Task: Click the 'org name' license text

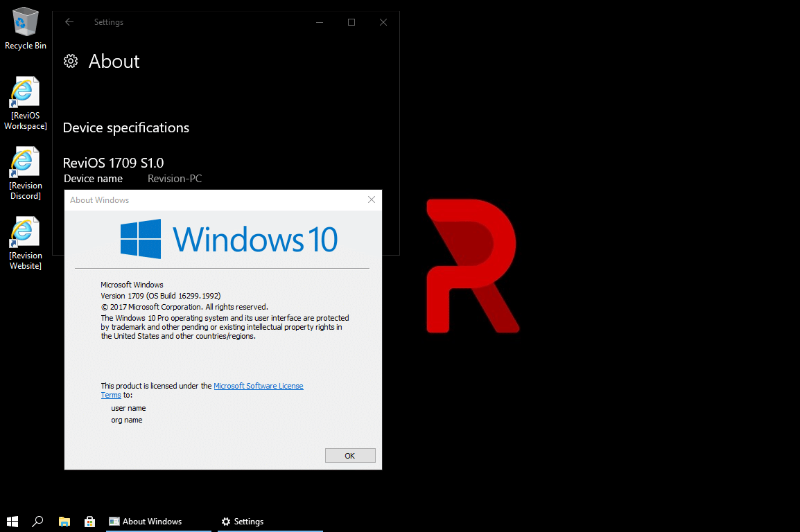Action: 127,420
